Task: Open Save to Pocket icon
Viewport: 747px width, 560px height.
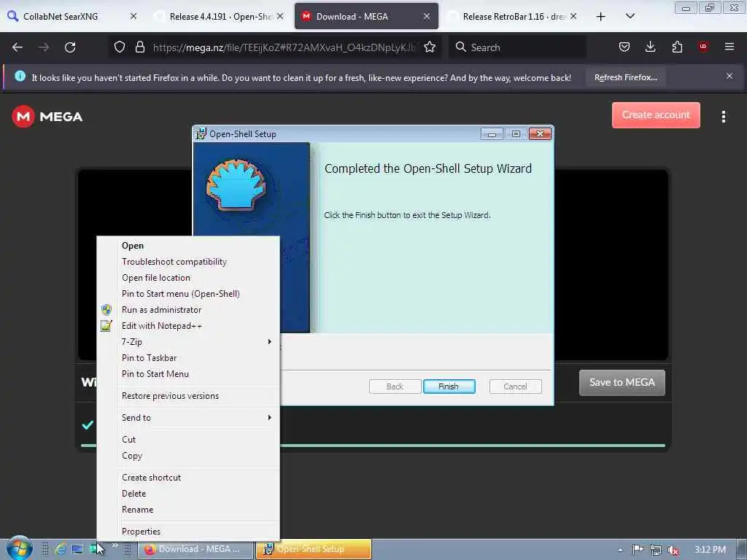Action: (624, 47)
